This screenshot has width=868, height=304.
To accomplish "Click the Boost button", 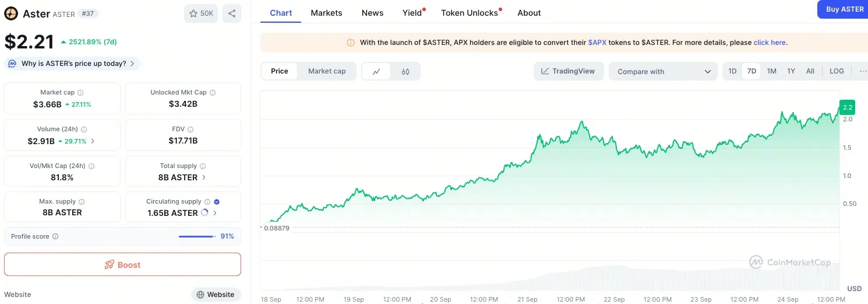I will tap(122, 264).
